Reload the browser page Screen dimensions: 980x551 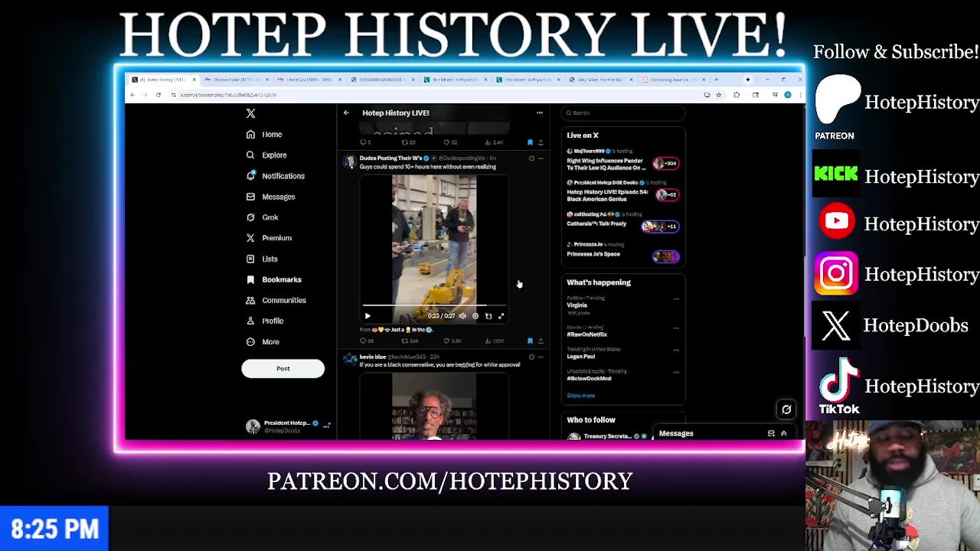point(158,95)
